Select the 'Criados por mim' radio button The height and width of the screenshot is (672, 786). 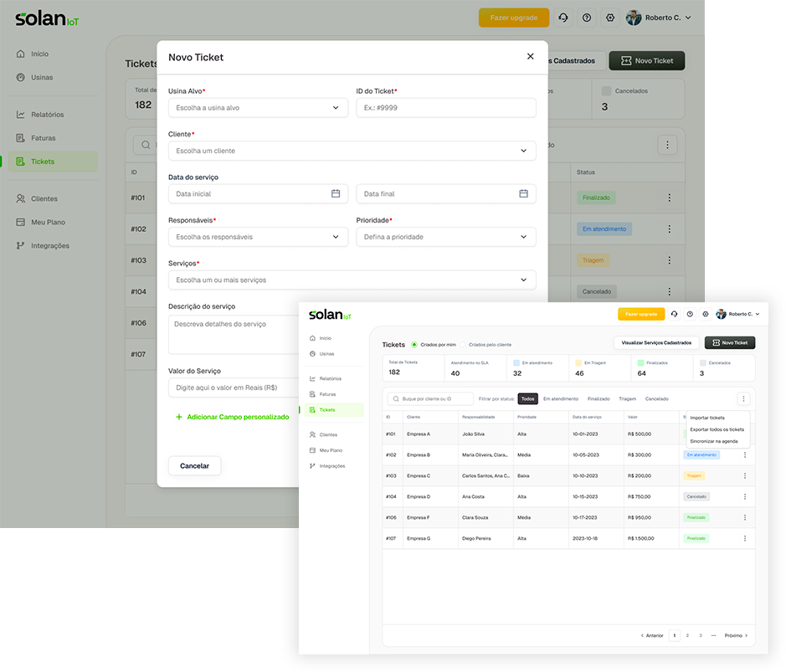point(414,345)
